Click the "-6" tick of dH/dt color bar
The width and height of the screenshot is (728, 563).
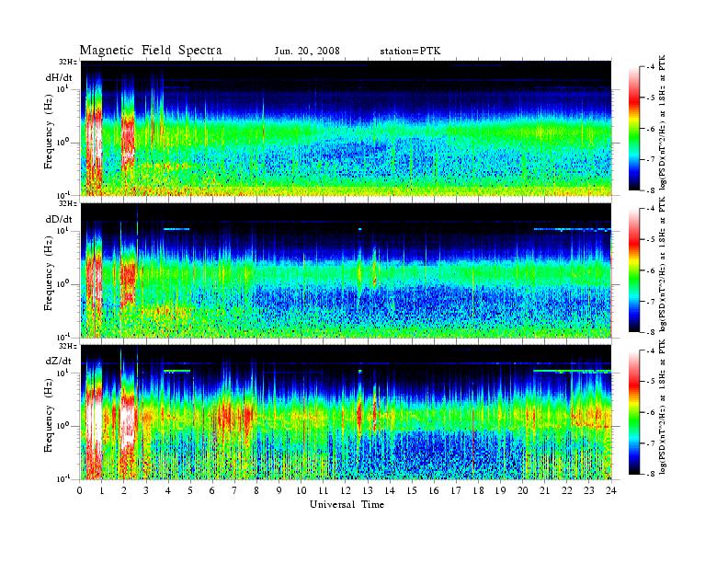651,129
